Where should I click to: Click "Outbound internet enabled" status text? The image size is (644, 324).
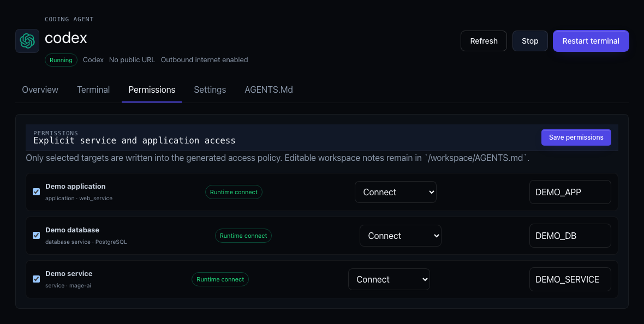pyautogui.click(x=204, y=60)
